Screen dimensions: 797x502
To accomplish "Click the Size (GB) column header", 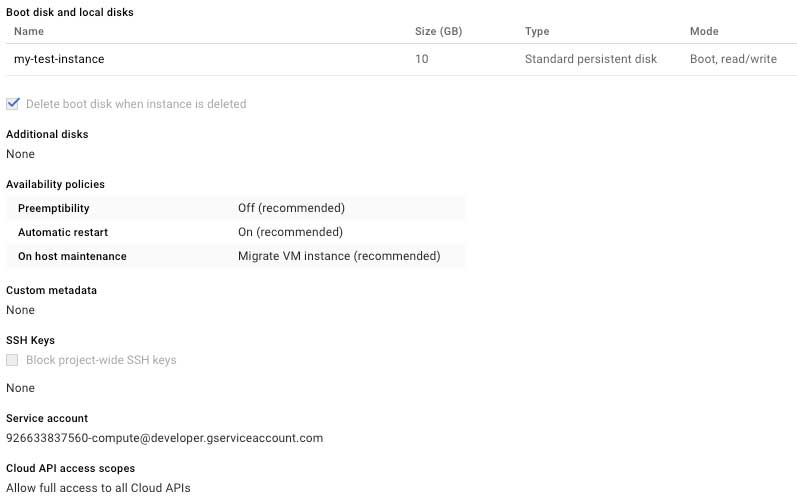I will click(438, 32).
